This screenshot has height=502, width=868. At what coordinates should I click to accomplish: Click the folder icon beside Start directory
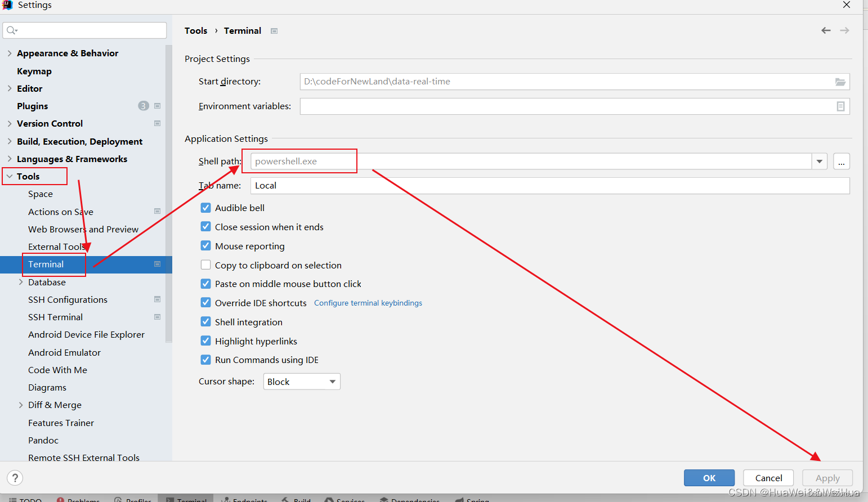click(x=841, y=81)
